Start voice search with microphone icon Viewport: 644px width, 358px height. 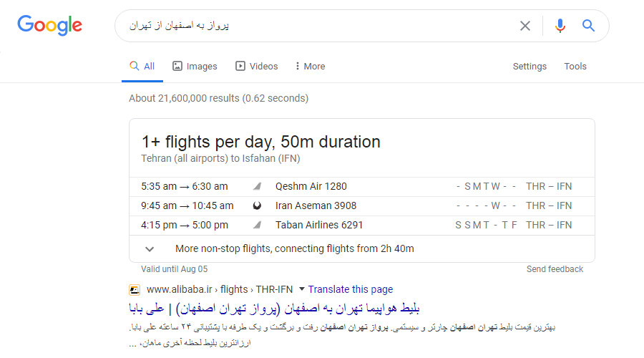(560, 26)
